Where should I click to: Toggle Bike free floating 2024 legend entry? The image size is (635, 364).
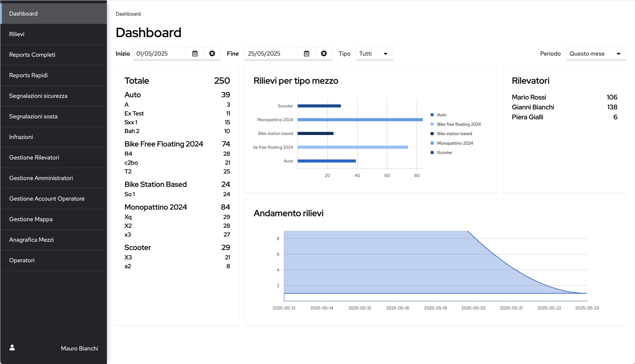[x=458, y=124]
